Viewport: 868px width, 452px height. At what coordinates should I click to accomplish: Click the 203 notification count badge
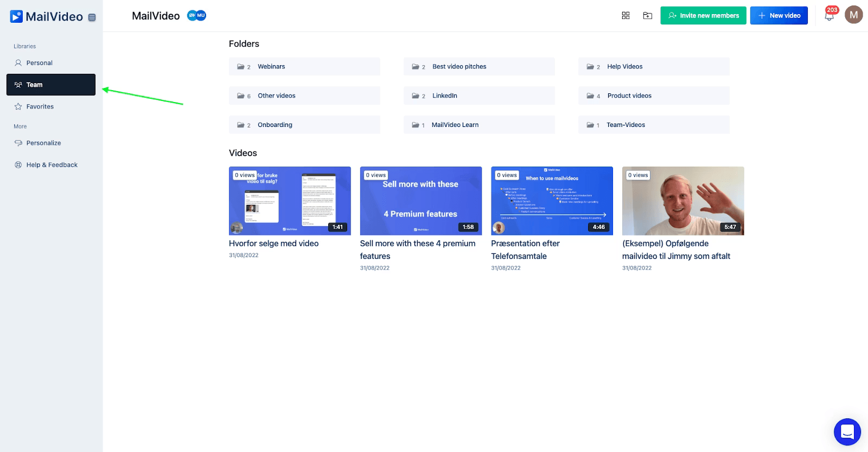pyautogui.click(x=832, y=10)
